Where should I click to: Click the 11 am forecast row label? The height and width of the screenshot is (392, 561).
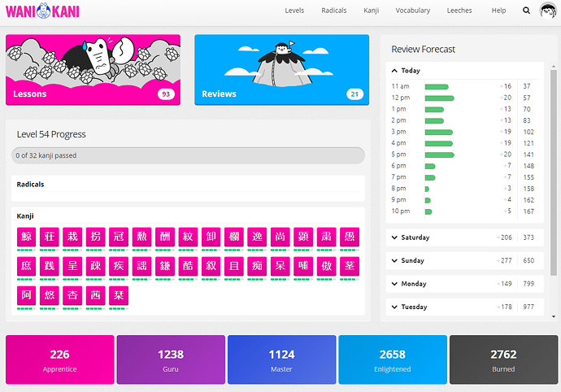[400, 86]
